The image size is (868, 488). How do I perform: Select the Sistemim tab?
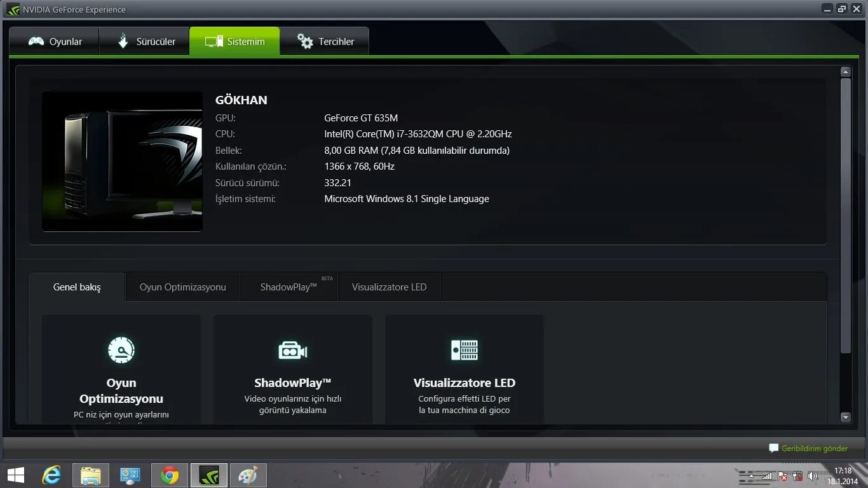pyautogui.click(x=234, y=41)
